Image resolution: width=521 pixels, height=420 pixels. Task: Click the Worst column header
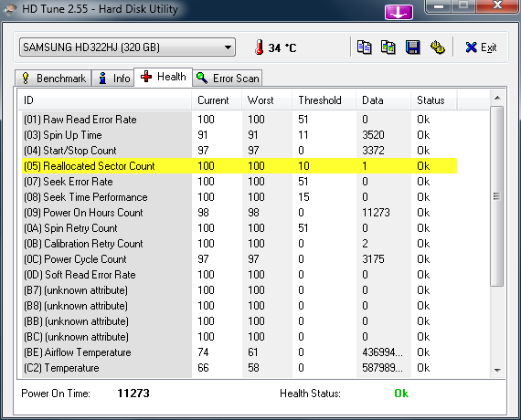pyautogui.click(x=267, y=100)
